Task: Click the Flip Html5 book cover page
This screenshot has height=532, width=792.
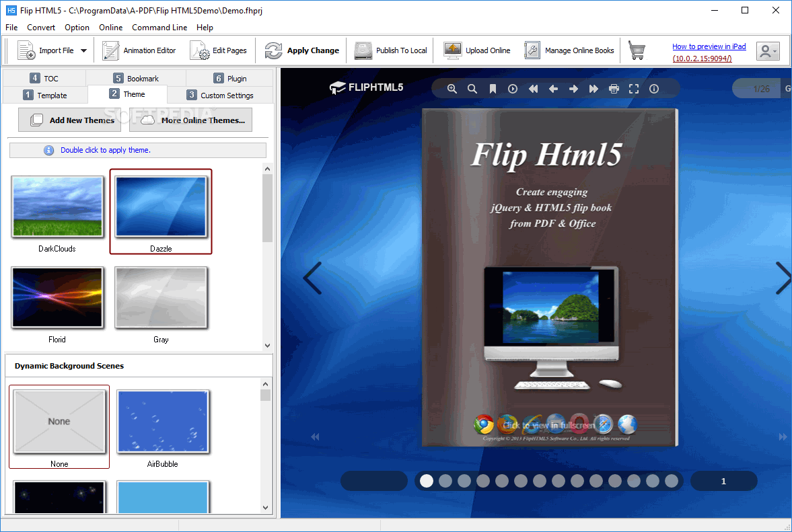Action: click(x=550, y=278)
